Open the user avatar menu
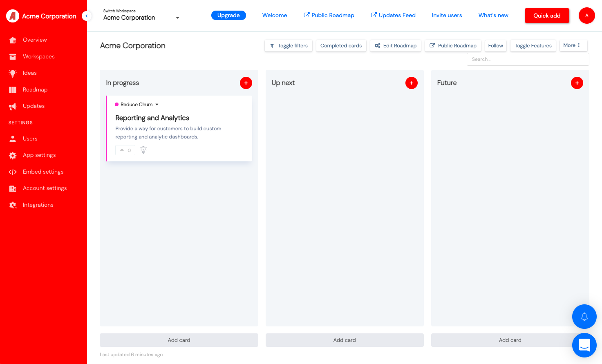This screenshot has height=364, width=602. 587,16
